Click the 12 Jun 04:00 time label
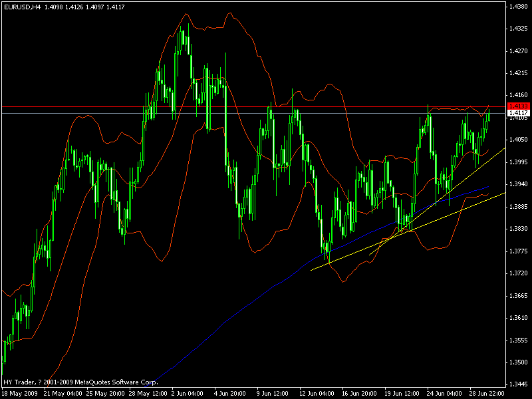The image size is (532, 399). [317, 394]
